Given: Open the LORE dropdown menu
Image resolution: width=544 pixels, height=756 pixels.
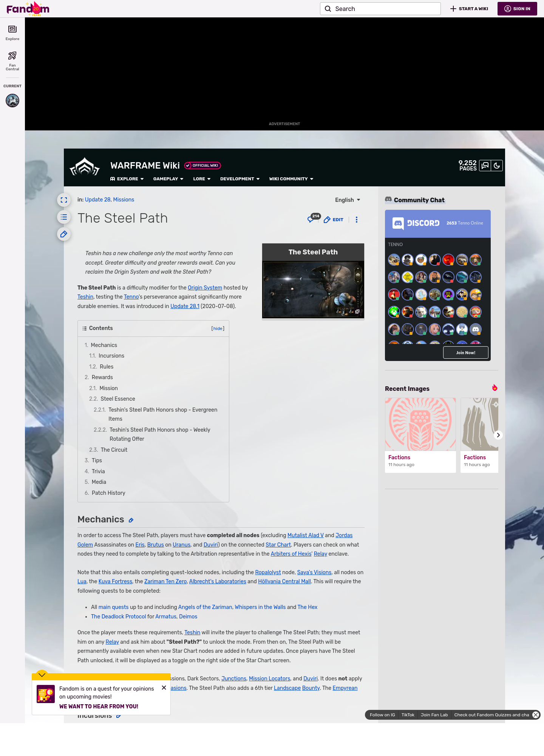Looking at the screenshot, I should pos(202,179).
